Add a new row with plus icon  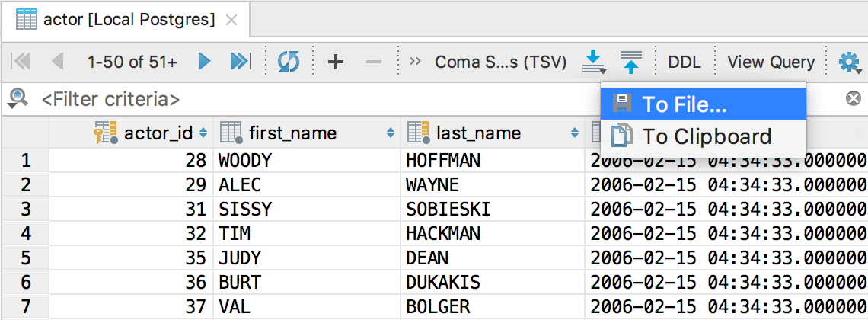[x=336, y=62]
